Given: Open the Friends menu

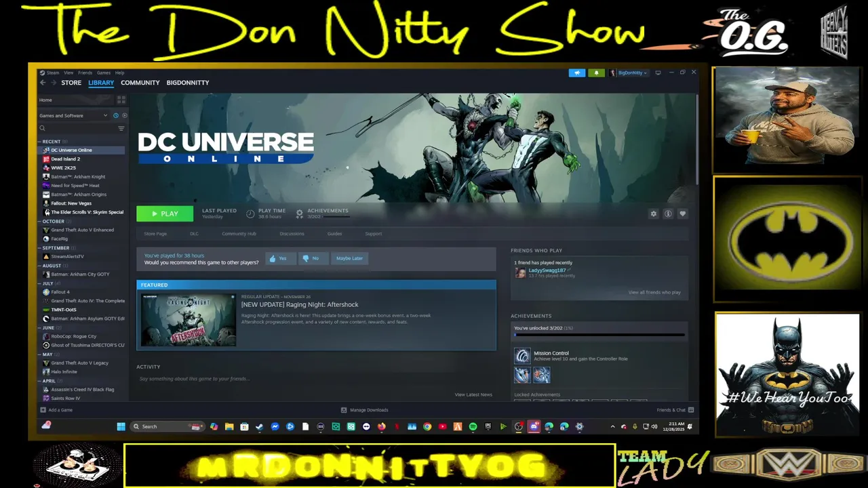Looking at the screenshot, I should click(x=85, y=73).
